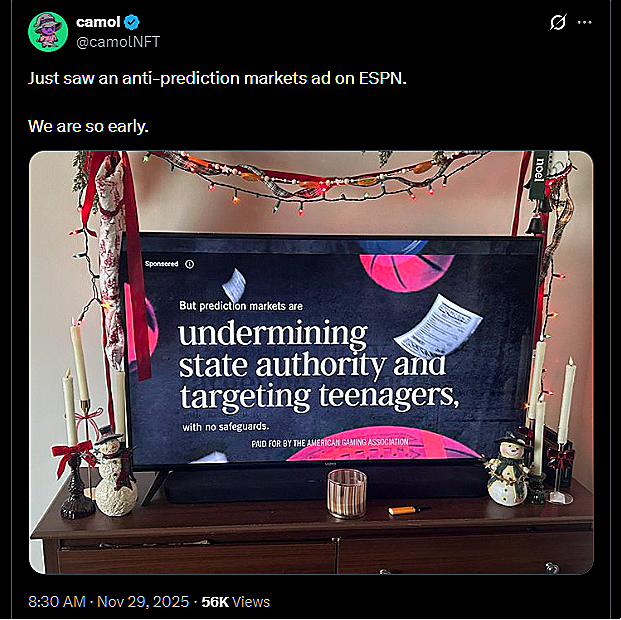Image resolution: width=621 pixels, height=620 pixels.
Task: Open the camol display name link
Action: point(98,22)
